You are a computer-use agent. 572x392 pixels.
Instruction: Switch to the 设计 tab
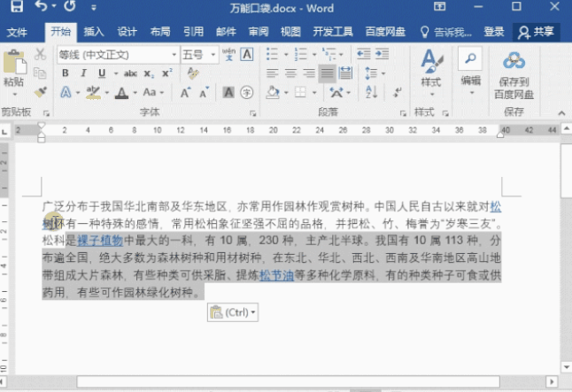pos(127,32)
